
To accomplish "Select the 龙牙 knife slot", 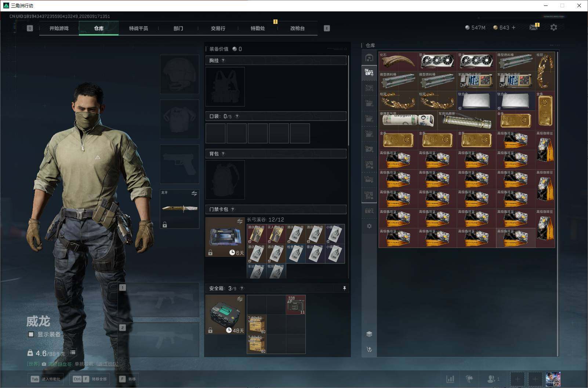I will click(x=179, y=209).
